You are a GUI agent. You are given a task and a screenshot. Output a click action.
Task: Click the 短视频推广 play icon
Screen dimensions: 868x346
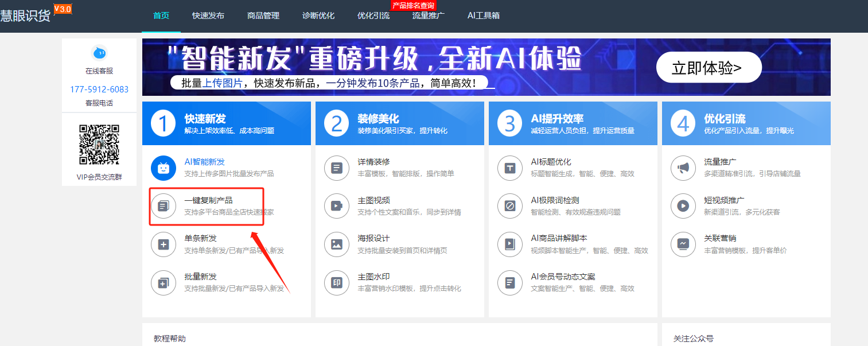[683, 206]
